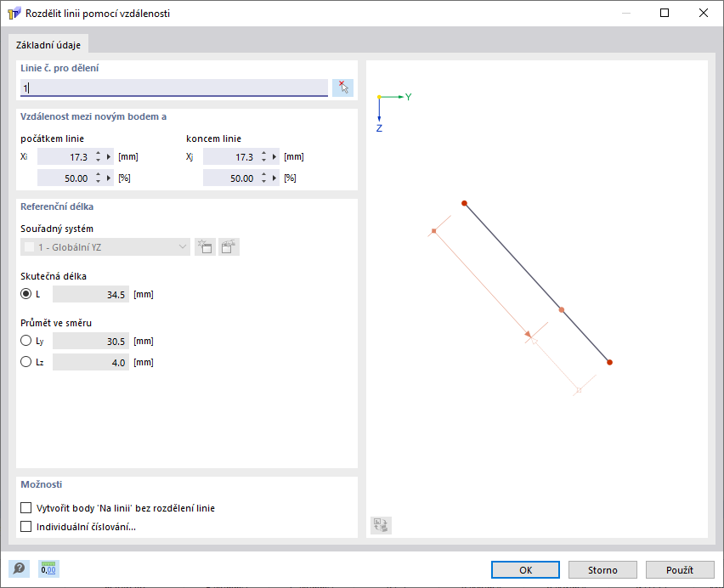Screen dimensions: 724x588
Task: Click the Lz 4.0 value field
Action: (x=90, y=362)
